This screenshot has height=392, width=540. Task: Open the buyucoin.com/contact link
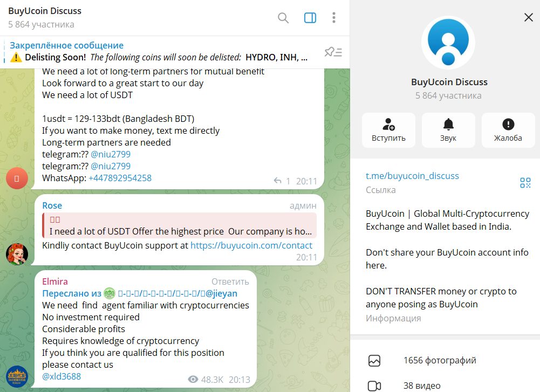coord(251,245)
